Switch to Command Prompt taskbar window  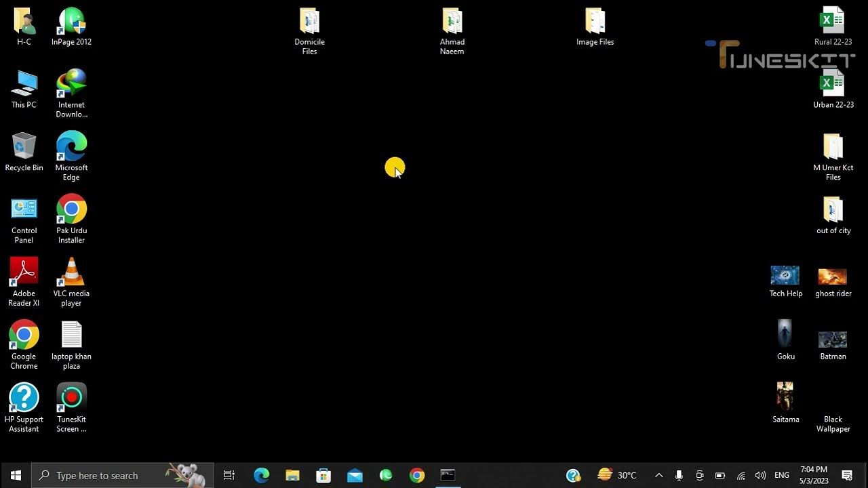click(448, 475)
